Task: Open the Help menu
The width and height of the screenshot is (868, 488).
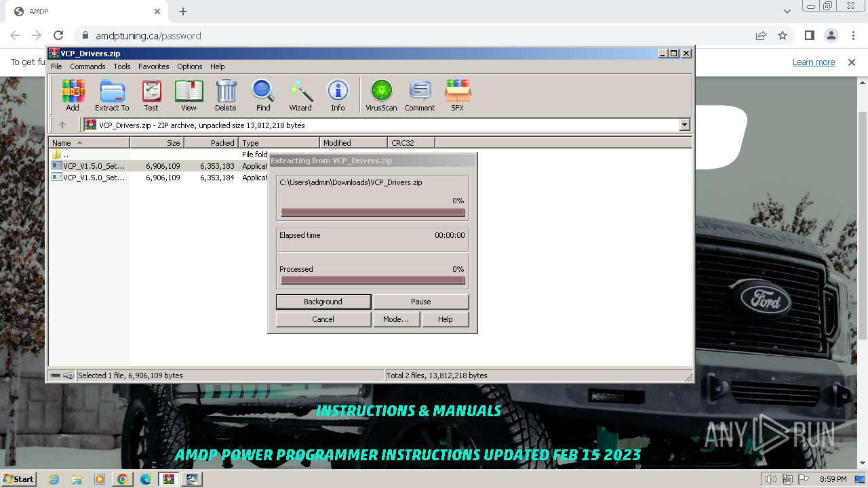Action: 217,66
